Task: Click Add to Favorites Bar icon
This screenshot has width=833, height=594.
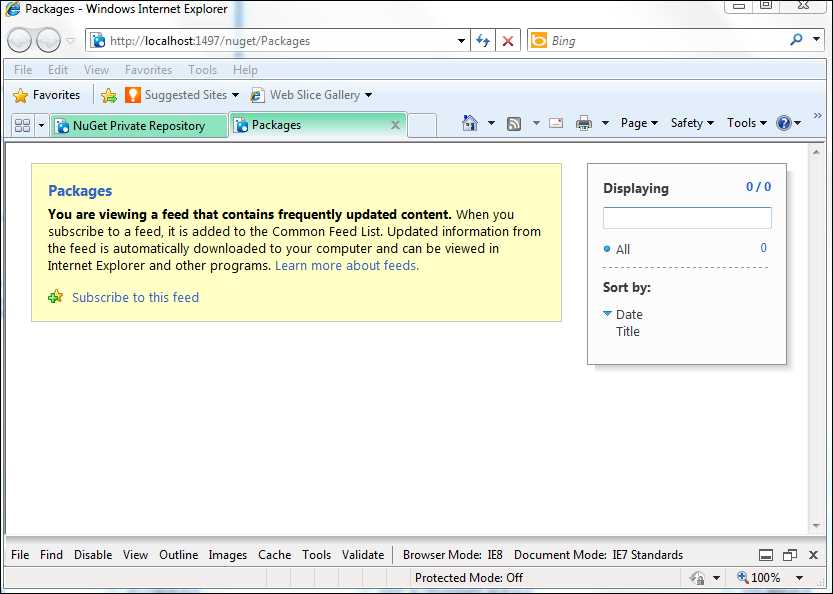Action: tap(108, 96)
